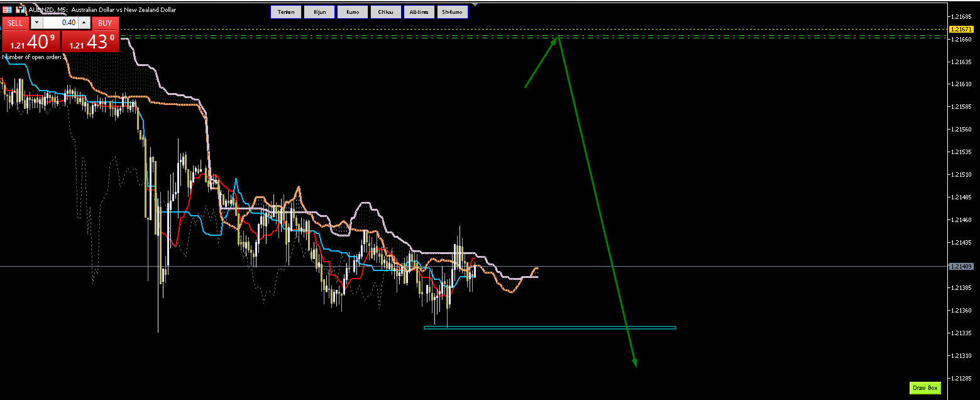
Task: Click the one-click trading panel icon
Action: pos(7,10)
